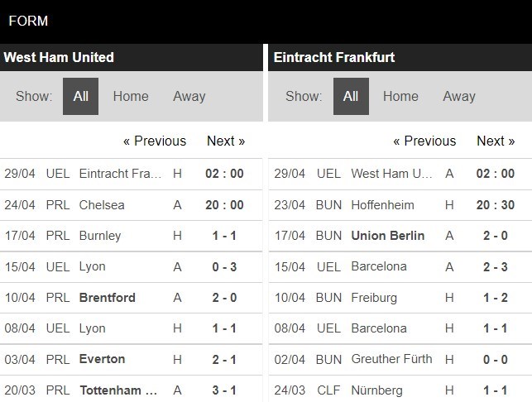
Task: Show Eintracht Frankfurt Away matches
Action: (x=458, y=96)
